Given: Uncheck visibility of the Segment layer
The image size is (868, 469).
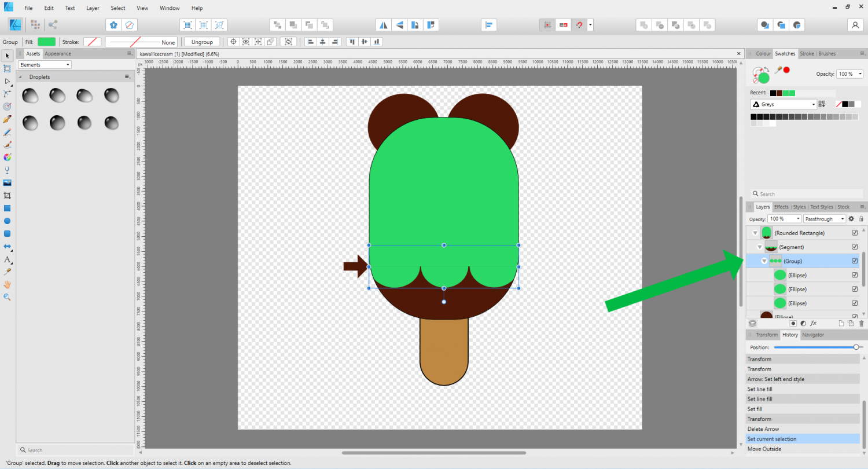Looking at the screenshot, I should tap(855, 247).
